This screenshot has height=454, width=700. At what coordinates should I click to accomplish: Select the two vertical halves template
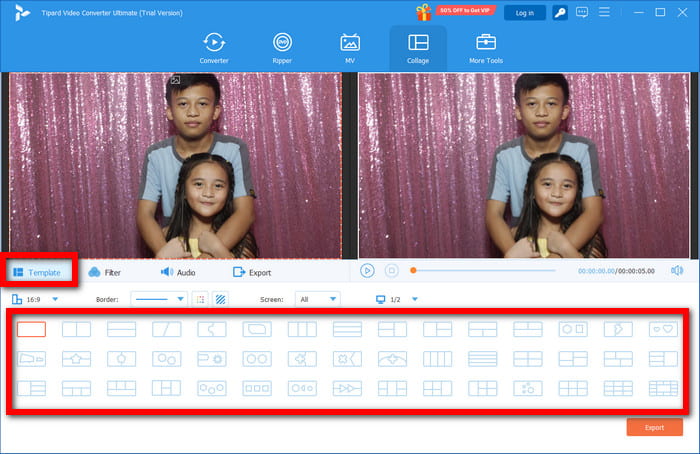76,329
